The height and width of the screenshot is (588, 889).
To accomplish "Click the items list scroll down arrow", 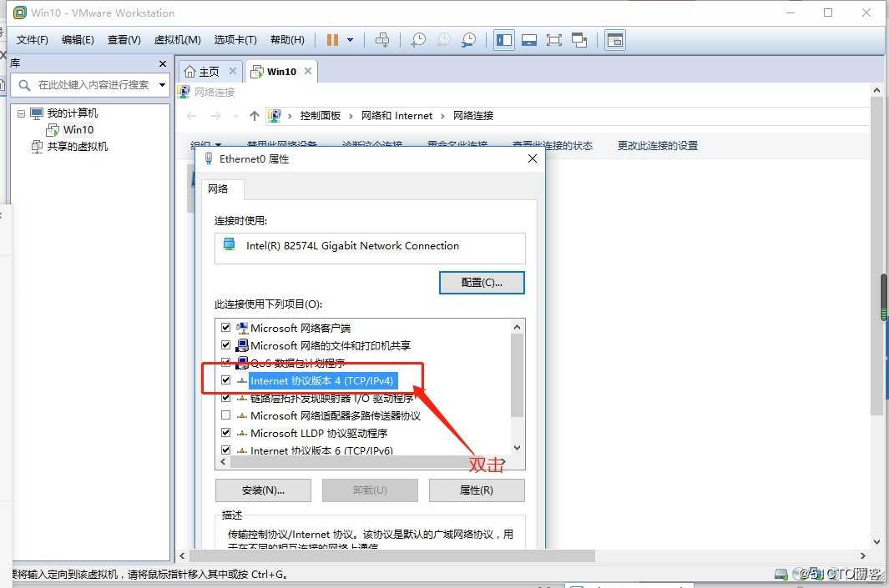I will click(x=517, y=448).
